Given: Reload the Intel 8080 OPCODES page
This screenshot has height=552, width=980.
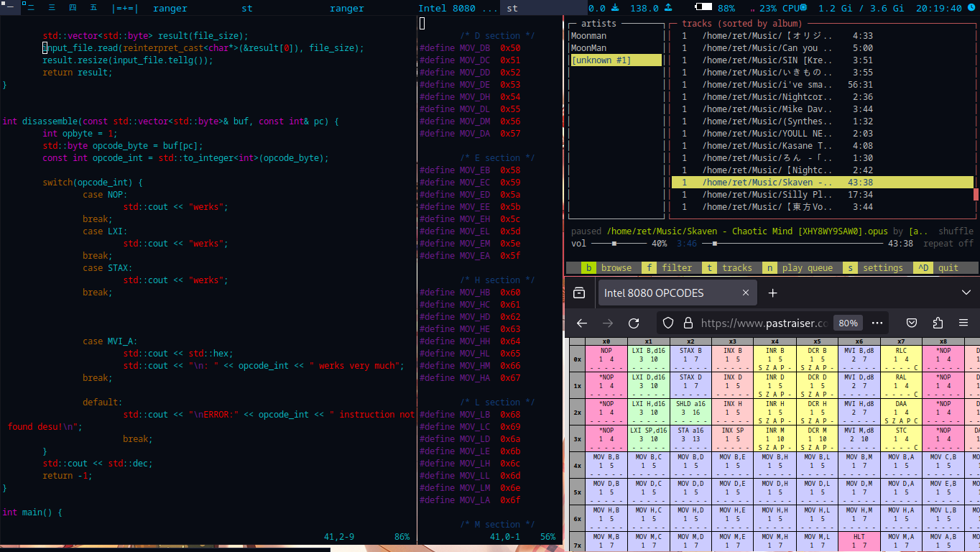Looking at the screenshot, I should [634, 323].
